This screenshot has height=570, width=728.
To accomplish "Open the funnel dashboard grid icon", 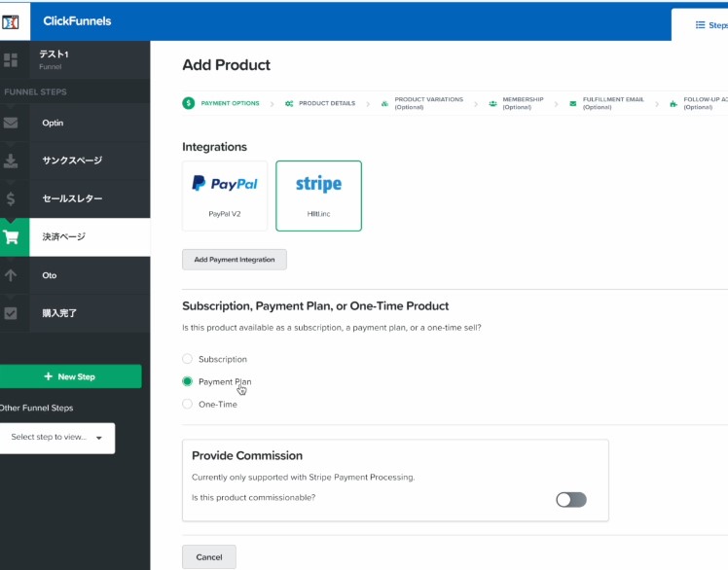I will pyautogui.click(x=10, y=60).
